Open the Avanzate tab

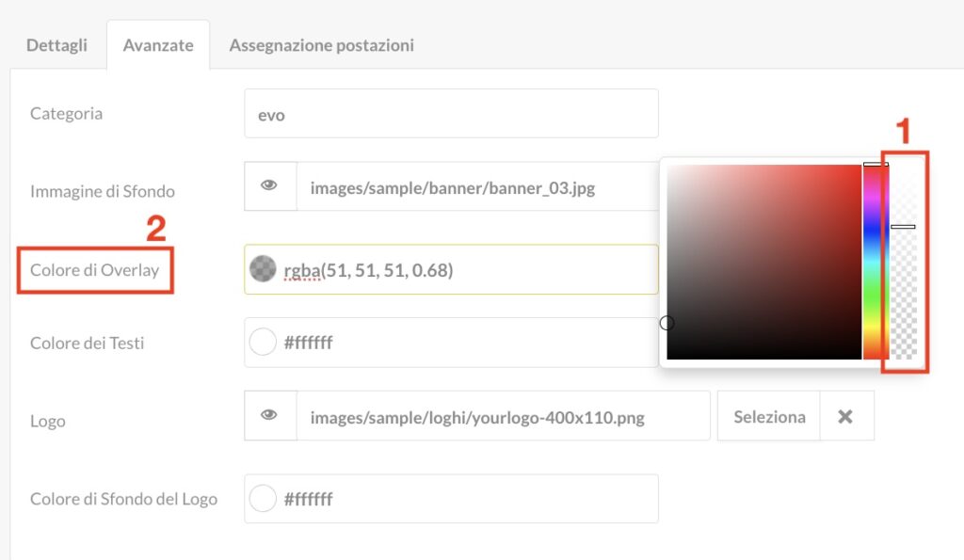pyautogui.click(x=158, y=45)
